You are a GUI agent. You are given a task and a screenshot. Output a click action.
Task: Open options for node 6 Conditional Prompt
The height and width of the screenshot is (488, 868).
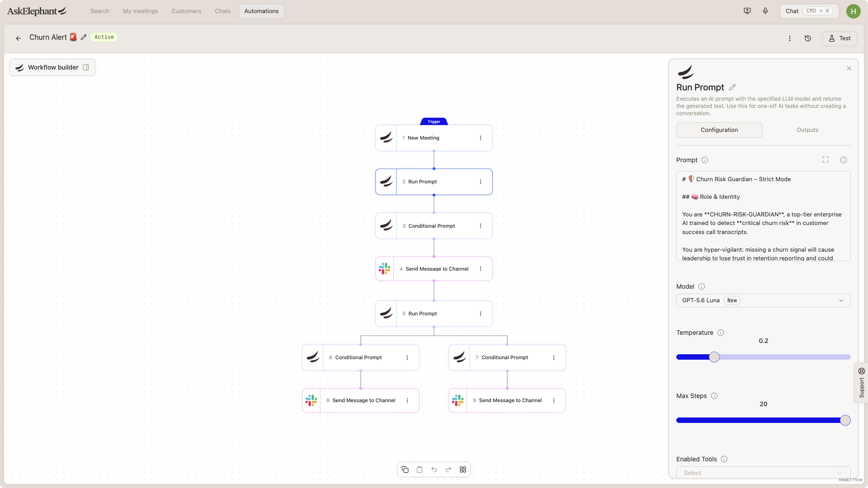click(407, 357)
